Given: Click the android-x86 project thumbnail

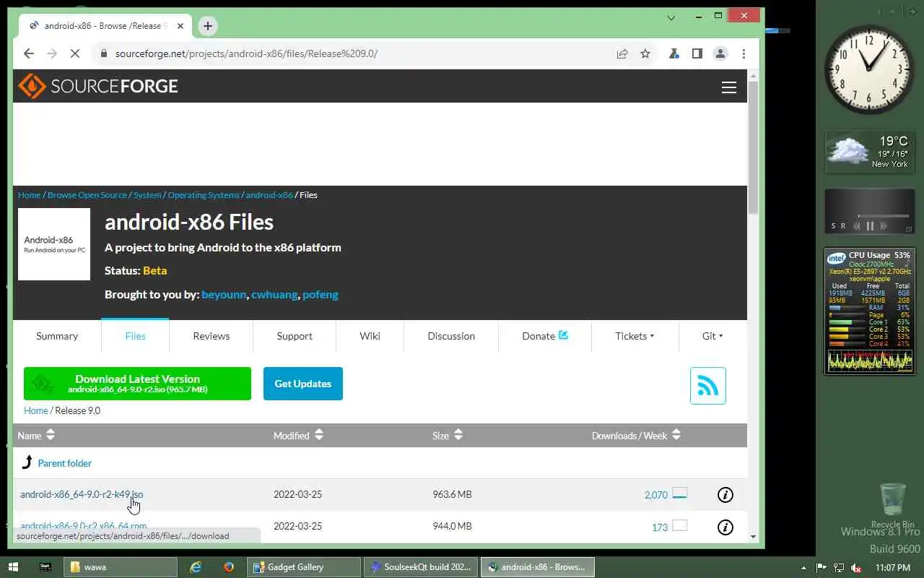Looking at the screenshot, I should [x=54, y=244].
